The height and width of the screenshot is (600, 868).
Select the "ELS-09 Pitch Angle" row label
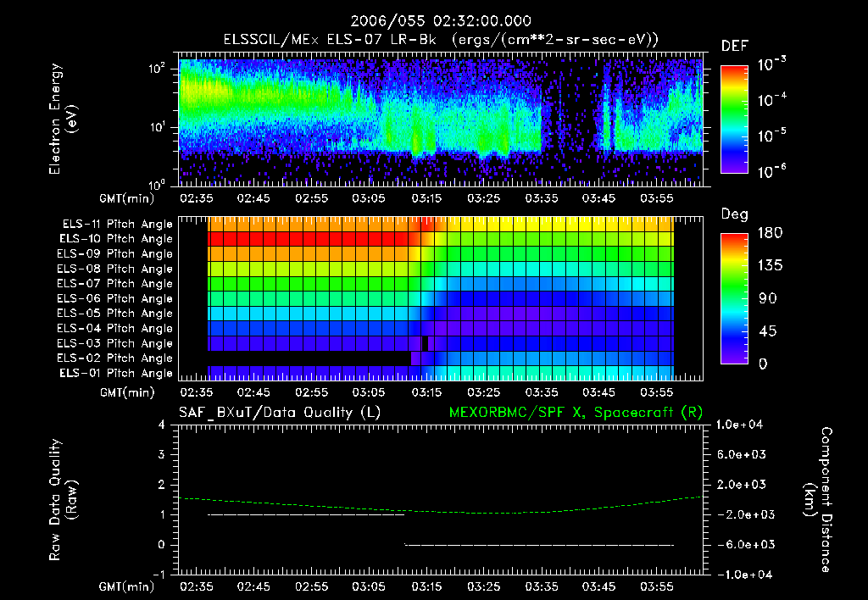[114, 254]
